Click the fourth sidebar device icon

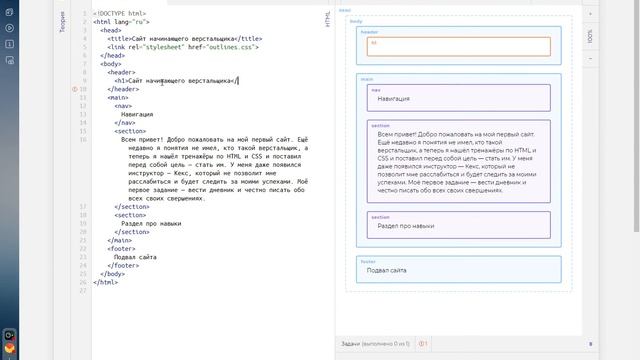click(9, 60)
